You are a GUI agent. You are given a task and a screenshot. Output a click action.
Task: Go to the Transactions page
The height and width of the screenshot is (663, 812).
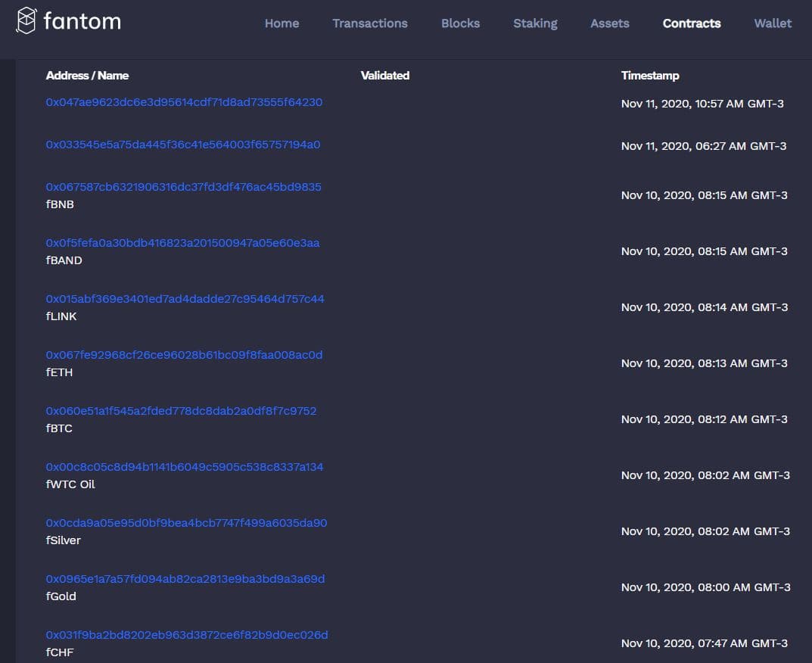(370, 23)
